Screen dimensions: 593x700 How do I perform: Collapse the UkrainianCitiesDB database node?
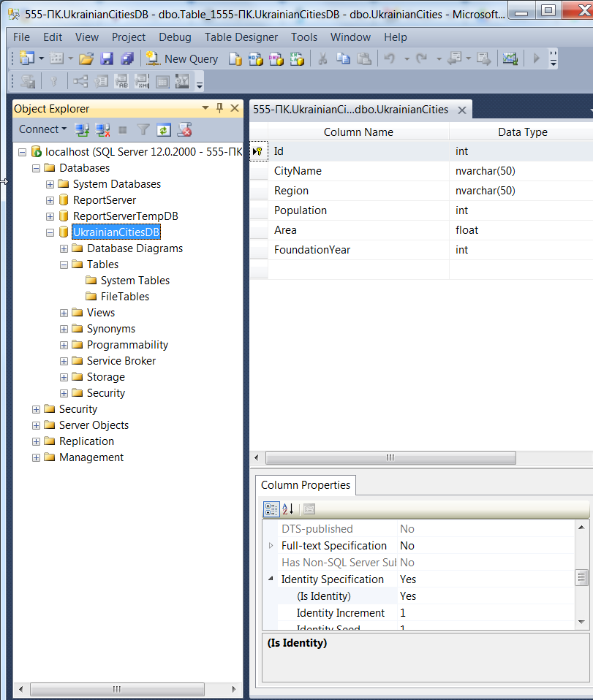coord(50,232)
